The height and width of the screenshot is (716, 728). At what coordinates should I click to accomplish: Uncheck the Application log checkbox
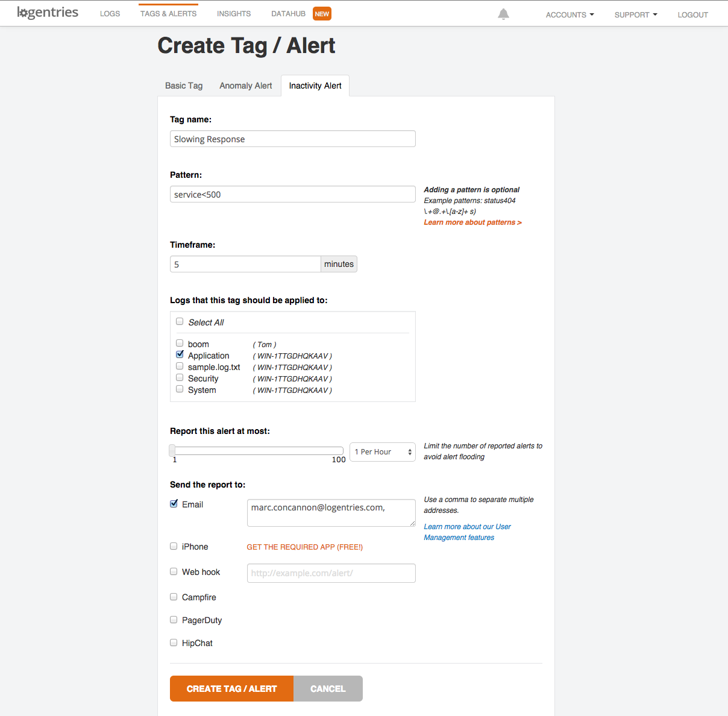(x=180, y=355)
